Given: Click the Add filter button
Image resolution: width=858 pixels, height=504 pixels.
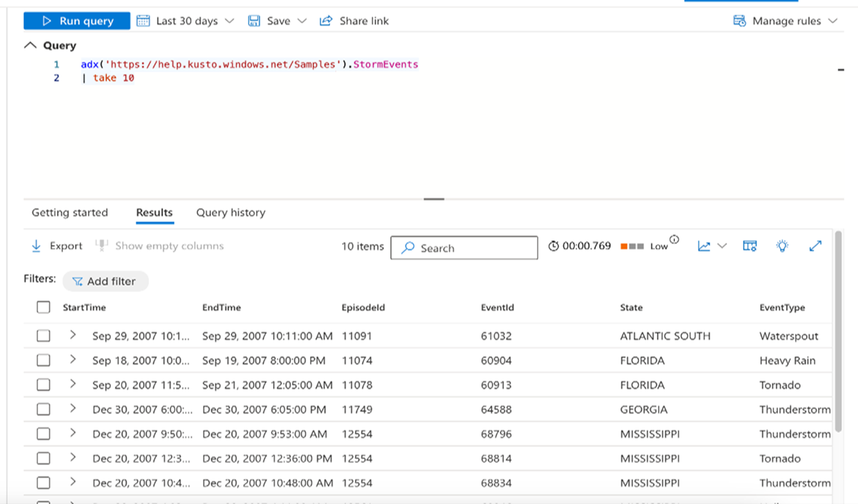Looking at the screenshot, I should point(105,282).
